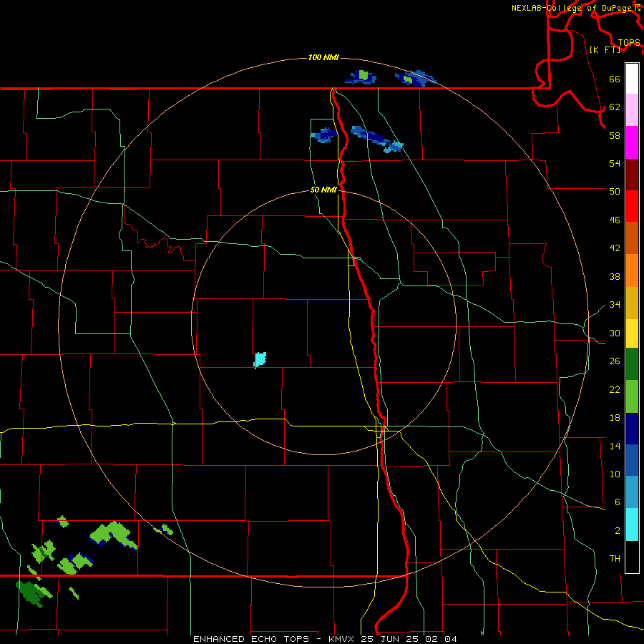This screenshot has width=644, height=644.
Task: Select the dark green legend swatch
Action: point(632,364)
